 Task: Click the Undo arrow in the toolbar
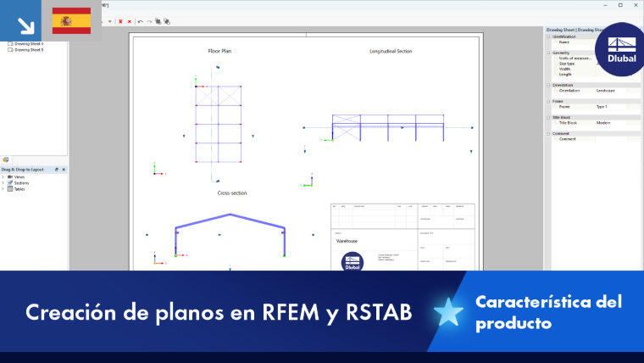click(141, 21)
